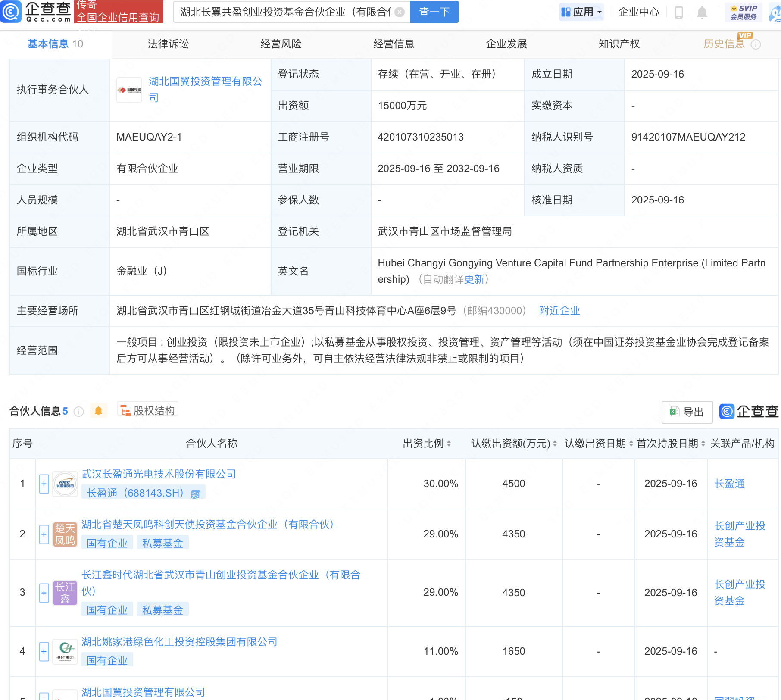The image size is (781, 700).
Task: Open the 历史信息 VIP tab
Action: coord(724,44)
